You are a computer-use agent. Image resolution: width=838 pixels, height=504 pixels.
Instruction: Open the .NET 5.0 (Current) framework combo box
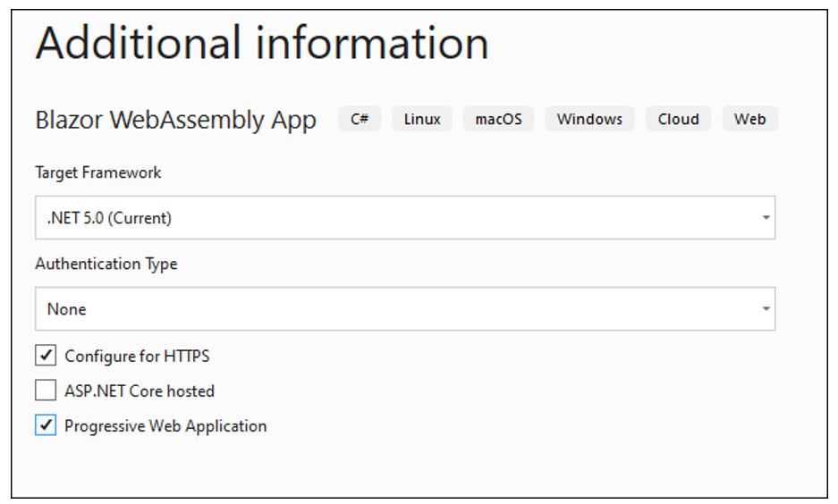(x=394, y=218)
